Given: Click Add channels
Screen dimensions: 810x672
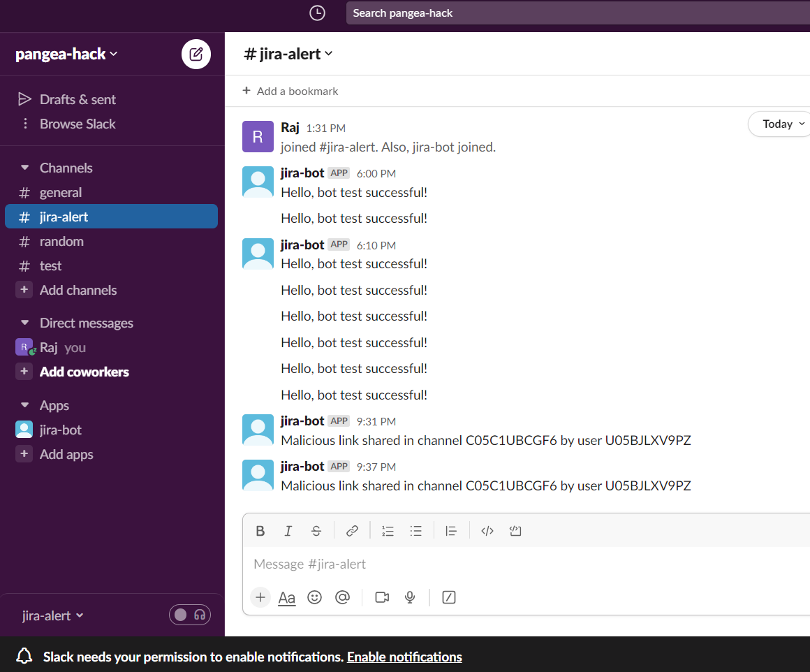Looking at the screenshot, I should pos(78,290).
